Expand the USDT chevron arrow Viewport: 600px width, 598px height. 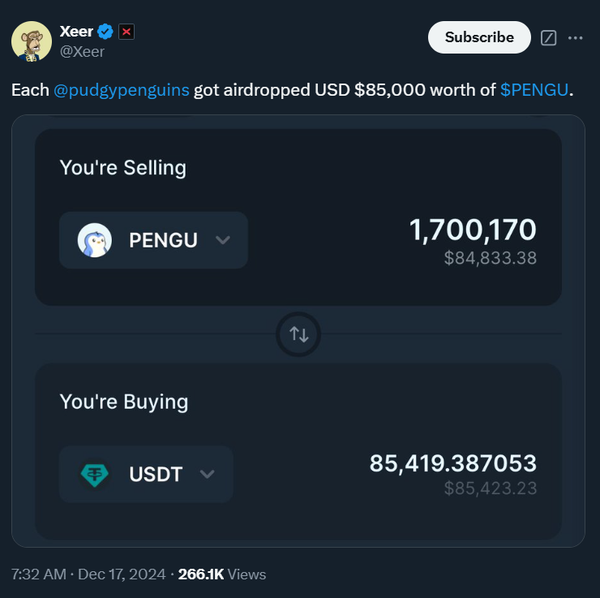tap(208, 474)
